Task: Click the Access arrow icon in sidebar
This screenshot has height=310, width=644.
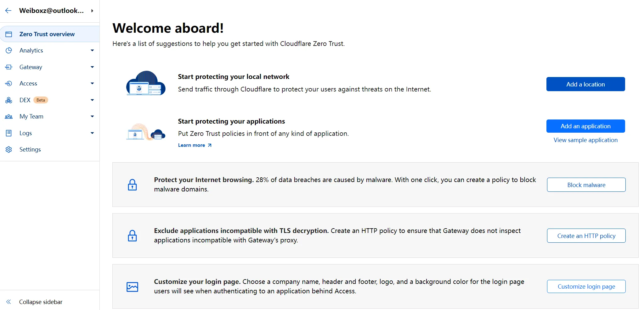Action: [x=9, y=83]
